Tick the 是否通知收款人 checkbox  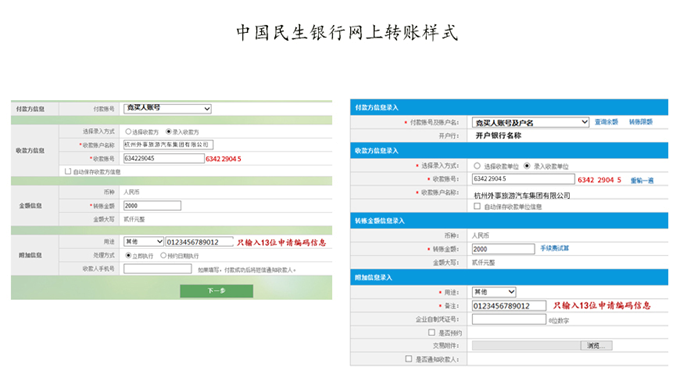pos(409,359)
